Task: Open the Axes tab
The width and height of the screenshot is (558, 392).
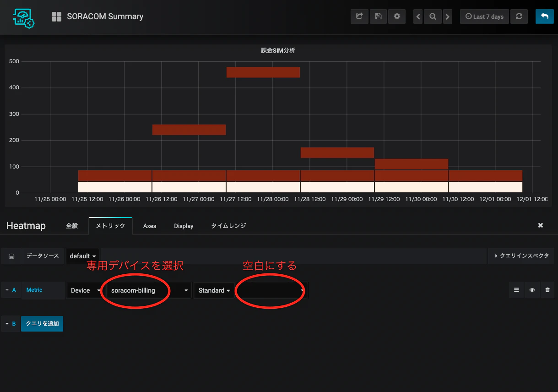Action: click(x=150, y=226)
